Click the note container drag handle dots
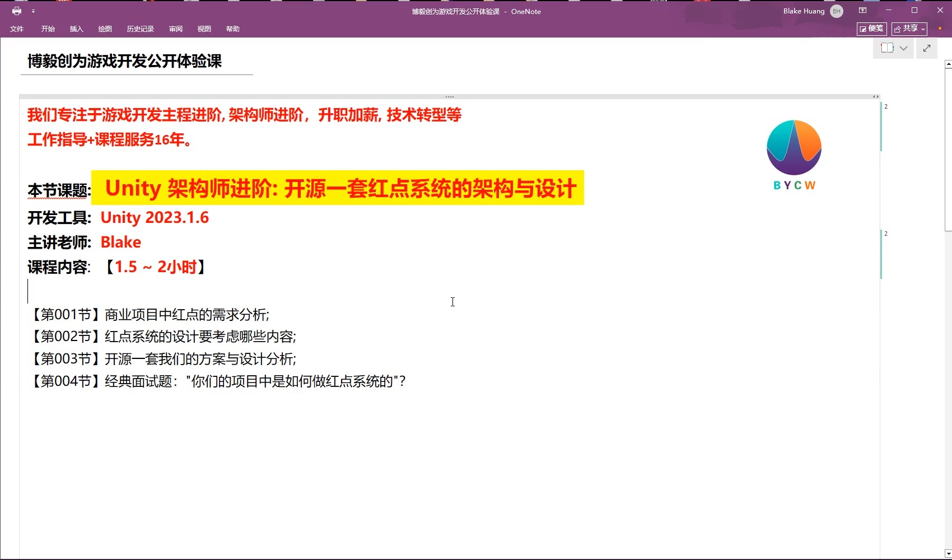This screenshot has width=952, height=560. click(449, 97)
